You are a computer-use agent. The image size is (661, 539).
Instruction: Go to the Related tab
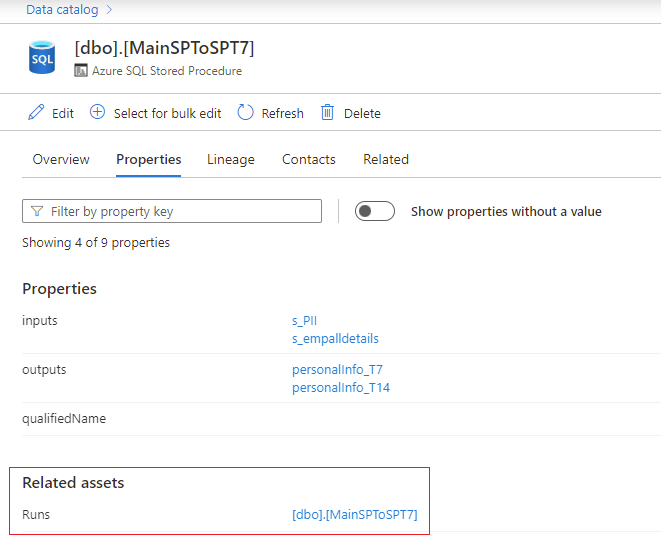[386, 159]
